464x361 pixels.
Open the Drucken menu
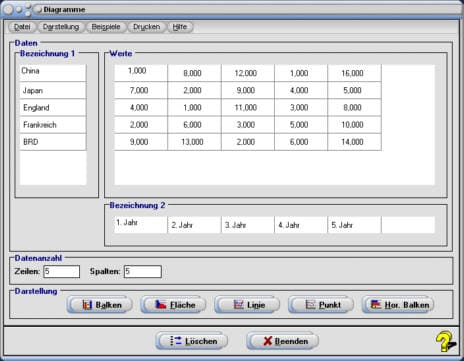[146, 27]
